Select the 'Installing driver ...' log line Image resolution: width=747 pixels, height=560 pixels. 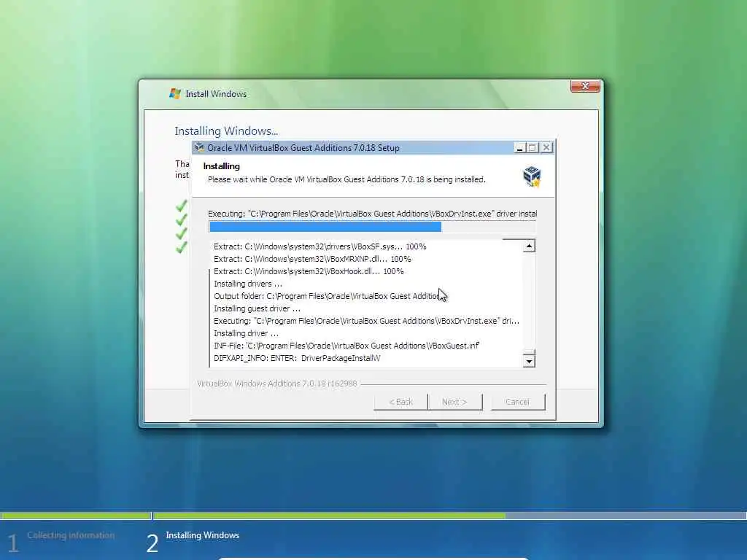point(246,333)
